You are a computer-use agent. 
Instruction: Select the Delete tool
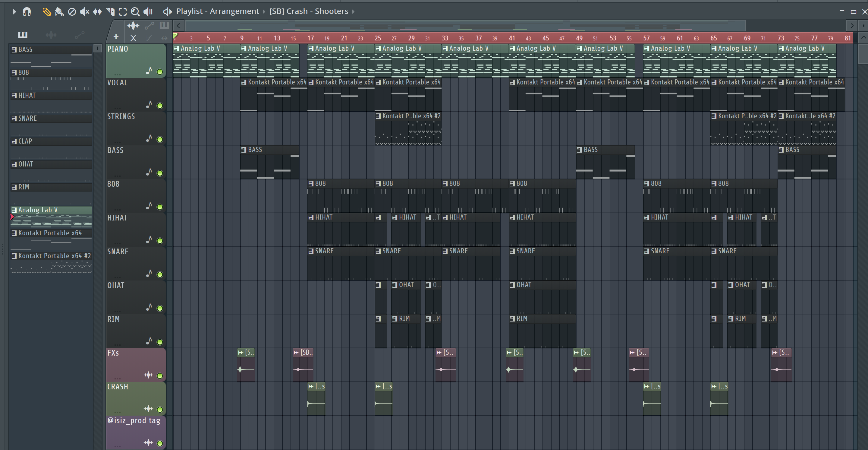point(72,12)
